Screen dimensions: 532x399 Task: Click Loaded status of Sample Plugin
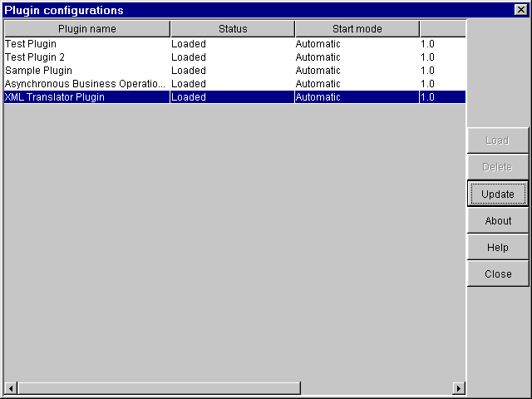189,70
